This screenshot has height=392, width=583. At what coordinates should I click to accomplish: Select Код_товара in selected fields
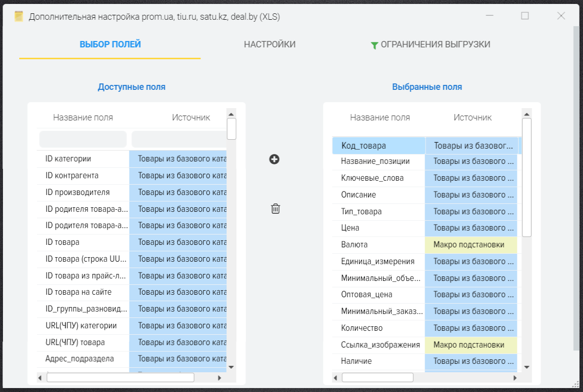pyautogui.click(x=363, y=146)
